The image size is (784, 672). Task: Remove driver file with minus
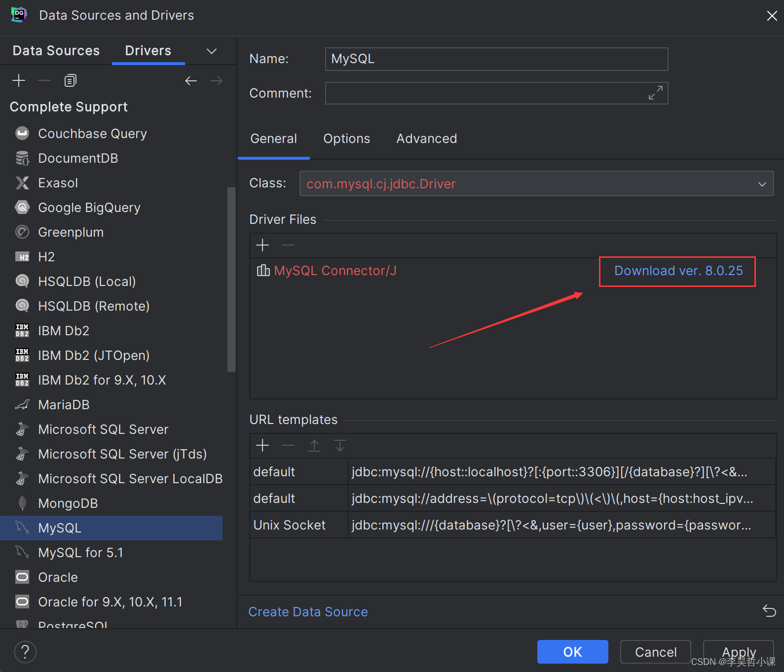pos(288,245)
